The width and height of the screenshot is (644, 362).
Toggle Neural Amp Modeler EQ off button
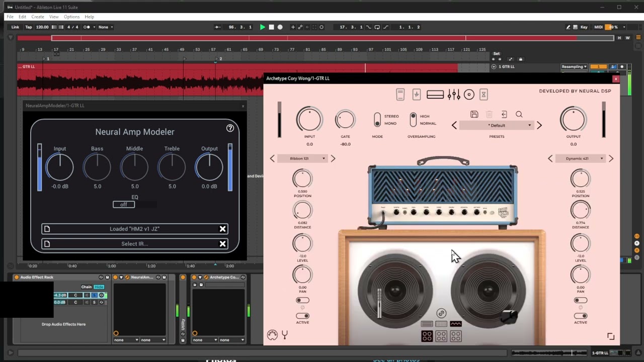[x=124, y=205]
